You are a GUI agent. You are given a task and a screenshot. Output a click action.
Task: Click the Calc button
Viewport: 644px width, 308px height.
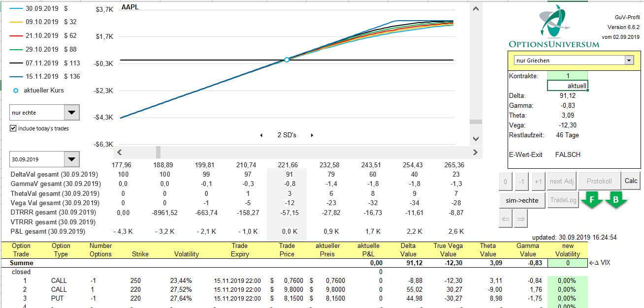pos(631,181)
